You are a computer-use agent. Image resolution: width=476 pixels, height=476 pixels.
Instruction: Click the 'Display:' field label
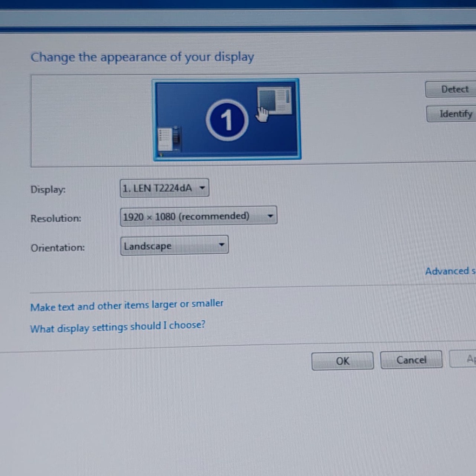point(48,190)
